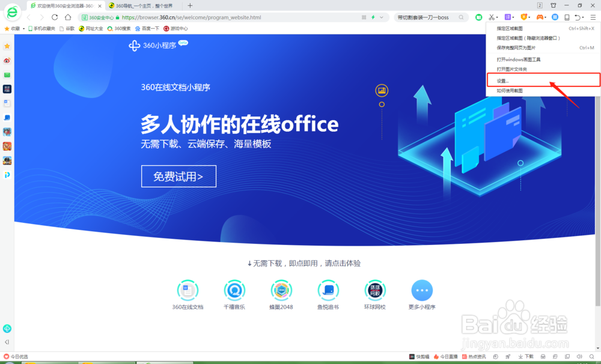
Task: Click 今日优选 in status bar
Action: (16, 357)
